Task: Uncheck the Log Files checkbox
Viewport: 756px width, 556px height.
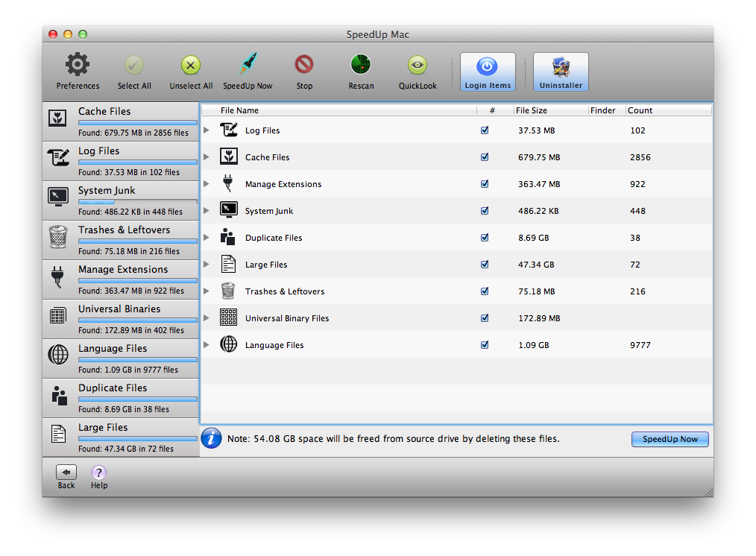Action: 485,130
